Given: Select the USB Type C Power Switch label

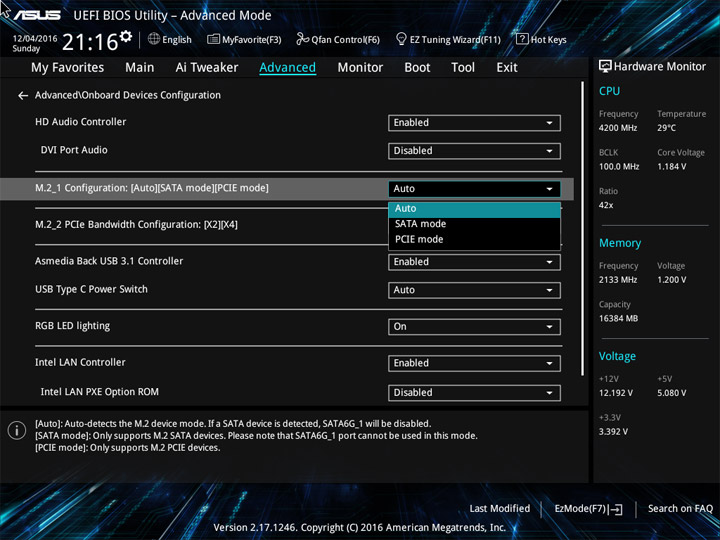Looking at the screenshot, I should tap(91, 289).
